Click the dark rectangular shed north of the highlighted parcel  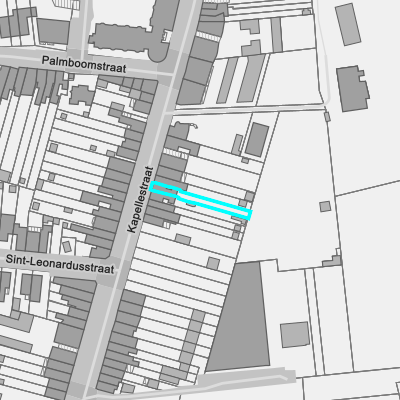tap(257, 140)
